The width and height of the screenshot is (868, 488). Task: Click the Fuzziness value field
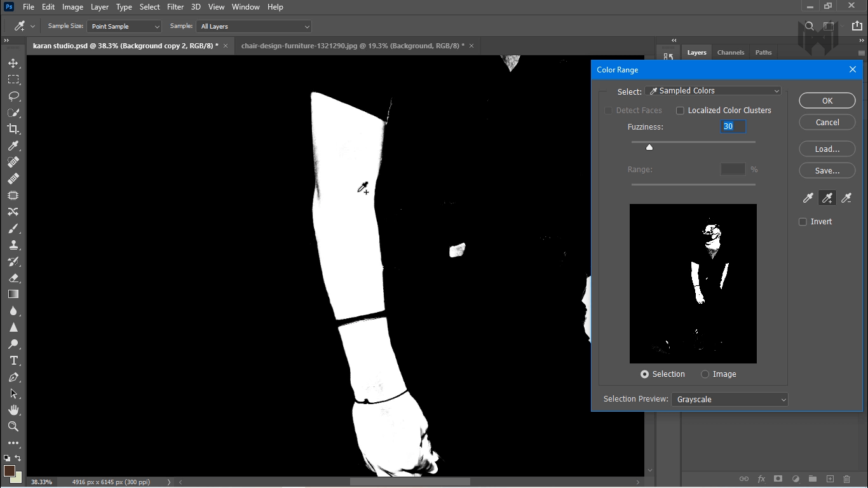(733, 126)
